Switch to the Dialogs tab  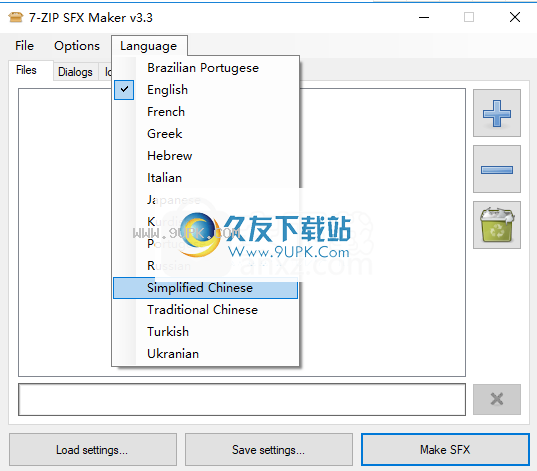click(75, 72)
